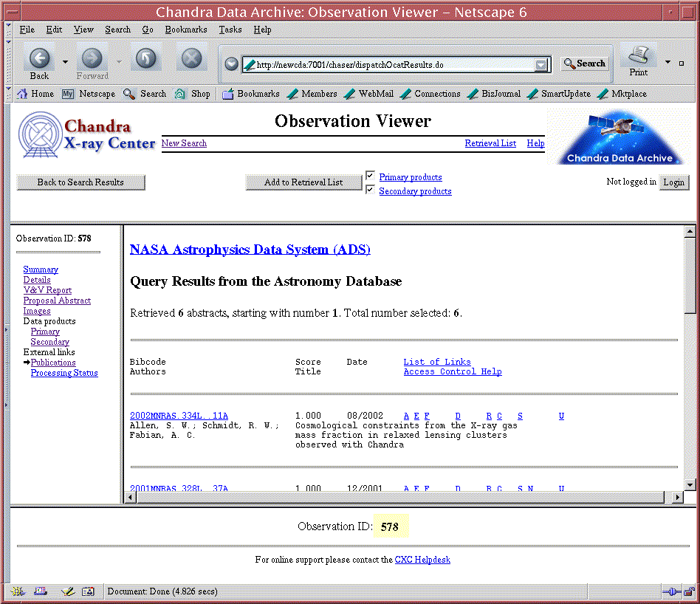
Task: Click the Login button
Action: 673,182
